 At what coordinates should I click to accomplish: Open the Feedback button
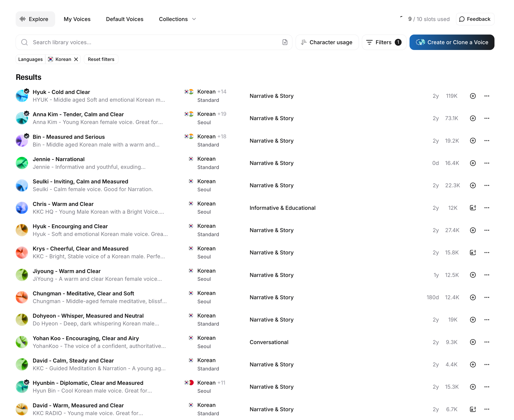(x=475, y=19)
